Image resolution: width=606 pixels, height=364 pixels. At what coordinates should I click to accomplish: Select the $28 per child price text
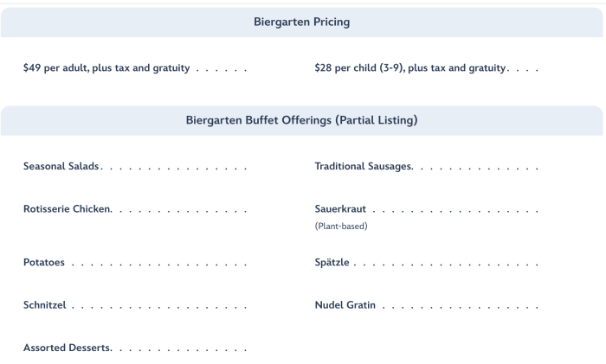pos(409,68)
